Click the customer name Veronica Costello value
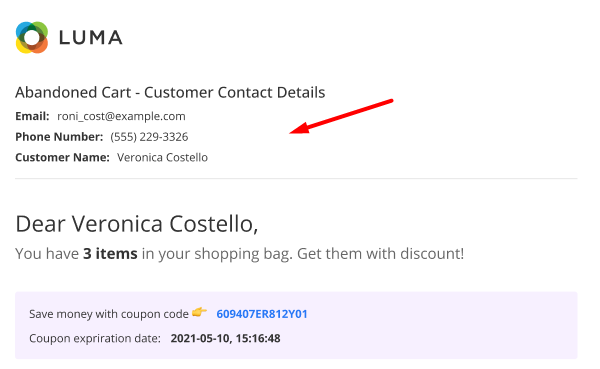Image resolution: width=600 pixels, height=369 pixels. click(162, 157)
